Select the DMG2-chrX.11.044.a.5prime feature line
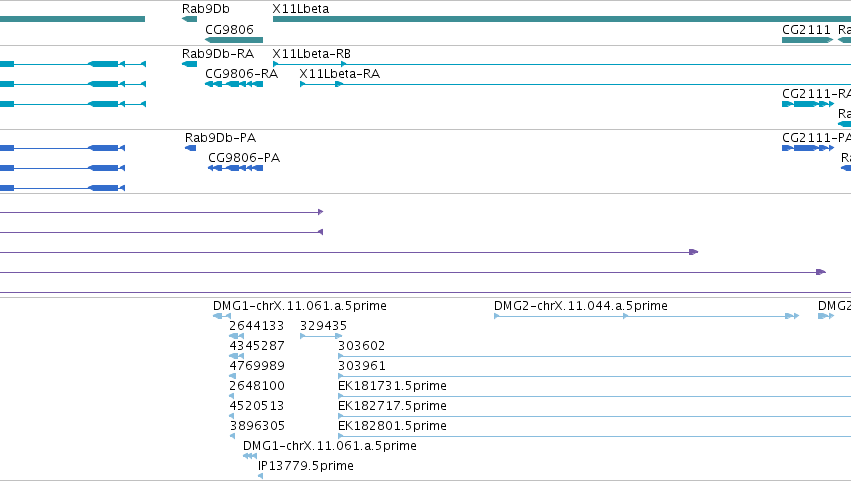The image size is (851, 481). click(x=646, y=316)
